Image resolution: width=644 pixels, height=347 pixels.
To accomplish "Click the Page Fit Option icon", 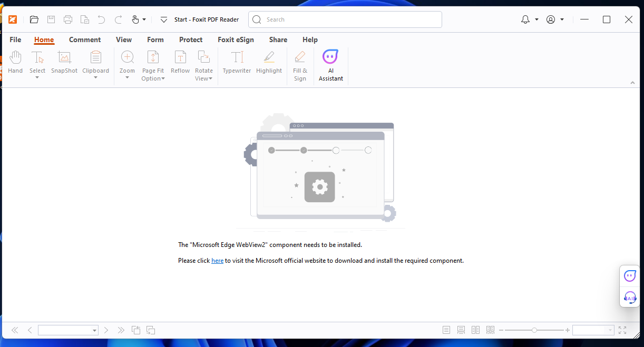I will point(153,58).
